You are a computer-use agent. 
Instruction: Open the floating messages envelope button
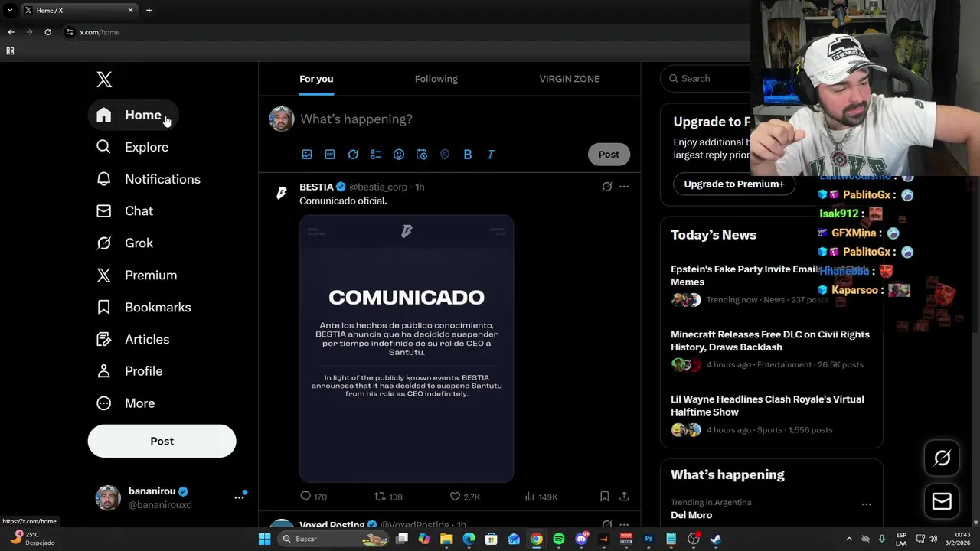coord(942,501)
